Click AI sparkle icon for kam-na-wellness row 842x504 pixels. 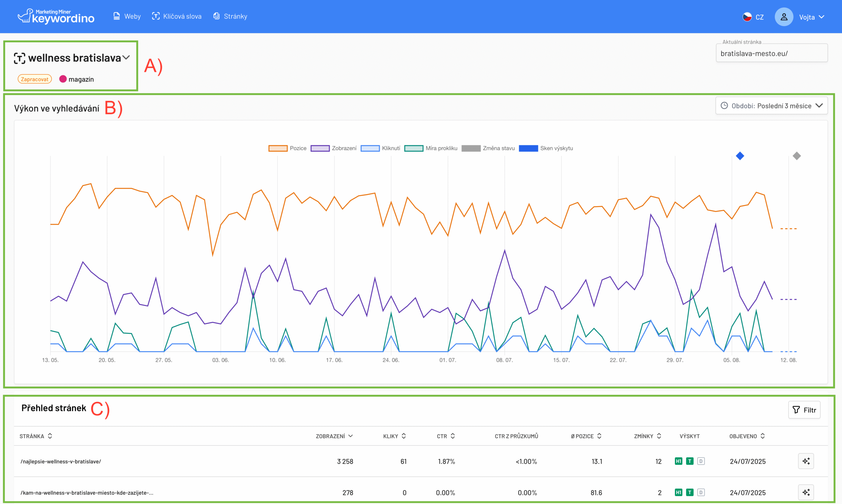pyautogui.click(x=806, y=492)
